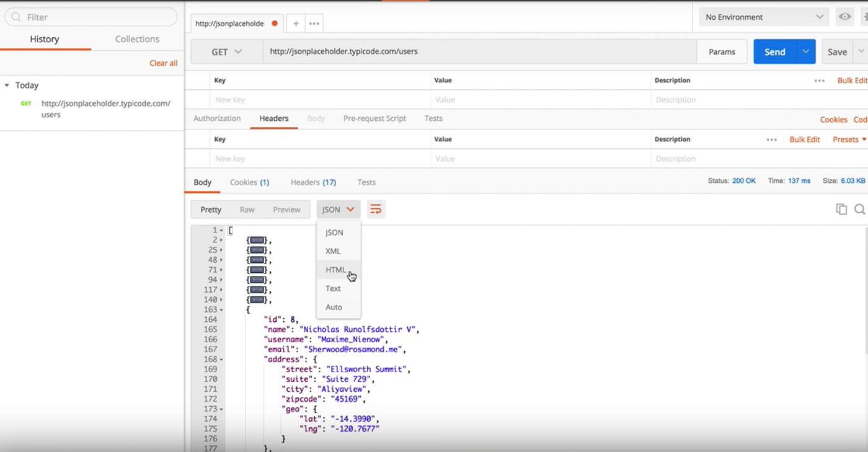Open a new request tab with the plus icon
This screenshot has height=452, width=868.
[295, 23]
